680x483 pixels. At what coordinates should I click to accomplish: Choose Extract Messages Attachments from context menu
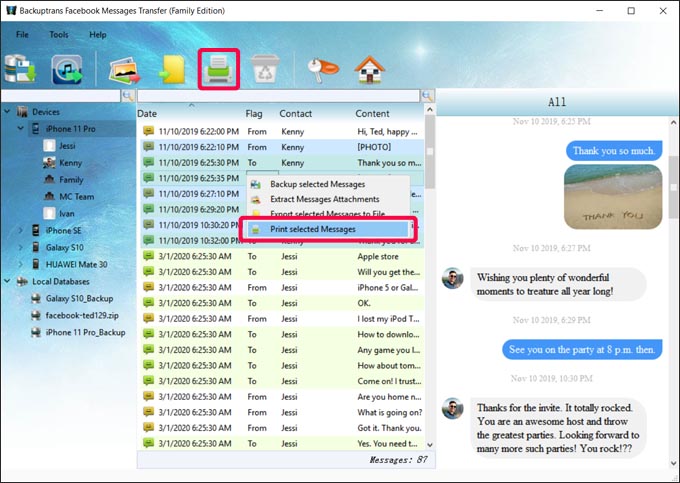coord(328,199)
